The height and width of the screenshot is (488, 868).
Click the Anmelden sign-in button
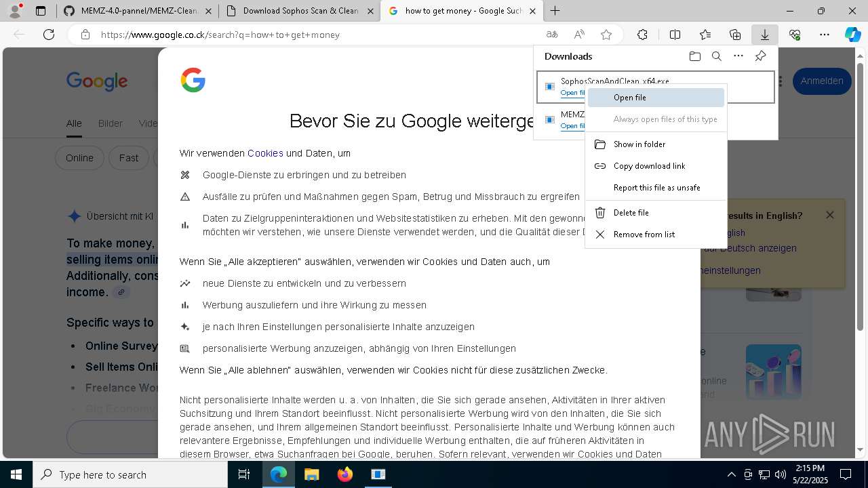click(x=822, y=81)
